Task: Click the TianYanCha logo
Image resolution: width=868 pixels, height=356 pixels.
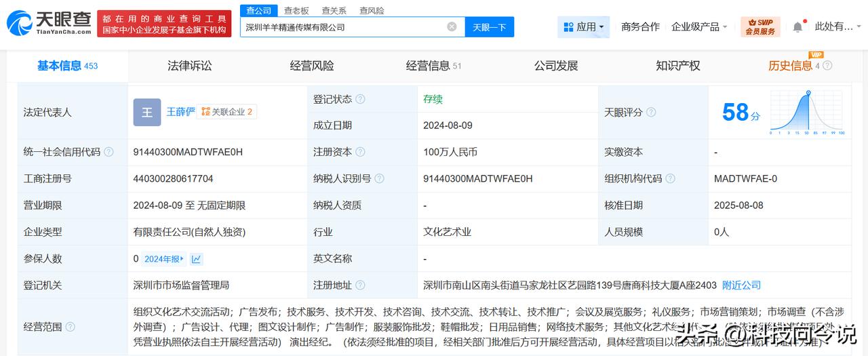Action: coord(49,23)
